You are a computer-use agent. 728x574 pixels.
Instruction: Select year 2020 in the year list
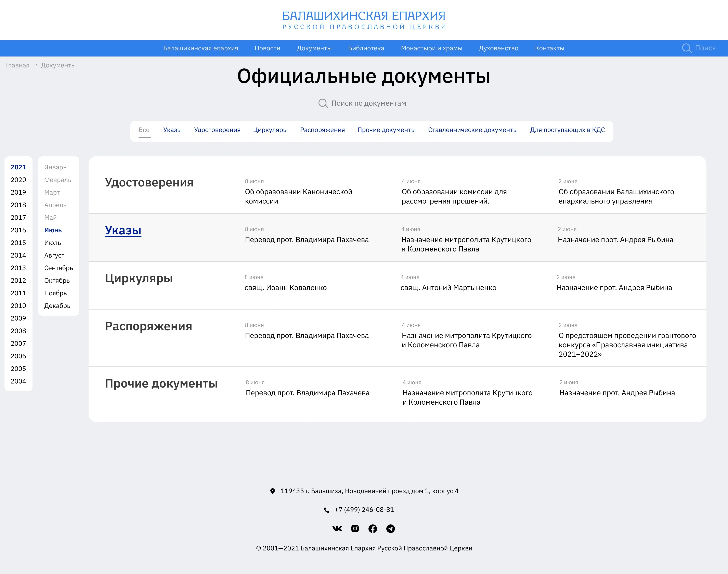pyautogui.click(x=18, y=180)
